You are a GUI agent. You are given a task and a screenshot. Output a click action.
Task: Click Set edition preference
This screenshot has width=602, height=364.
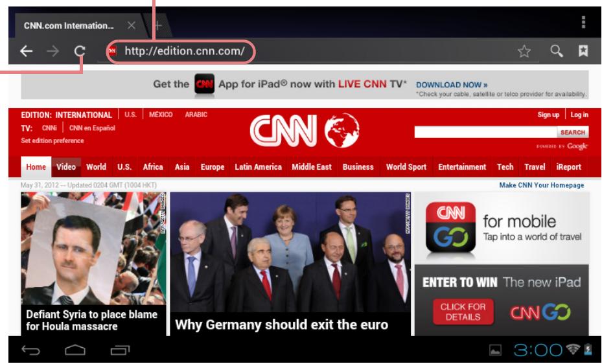(52, 141)
